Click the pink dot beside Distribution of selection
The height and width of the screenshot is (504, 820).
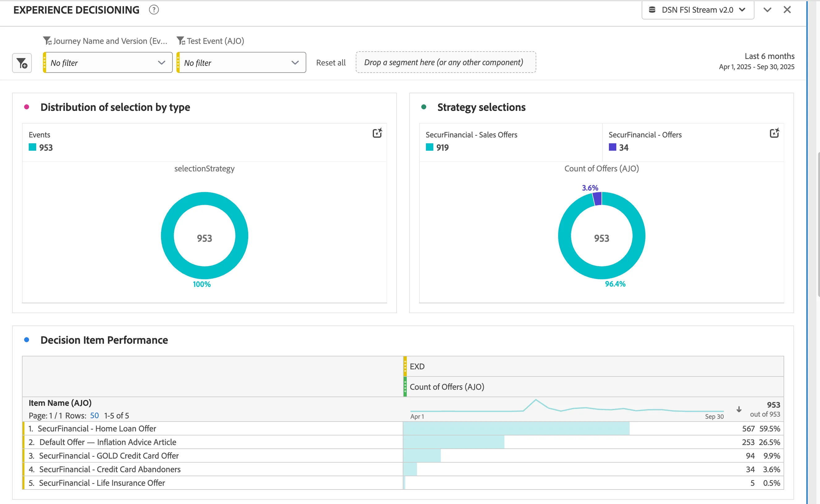(27, 107)
